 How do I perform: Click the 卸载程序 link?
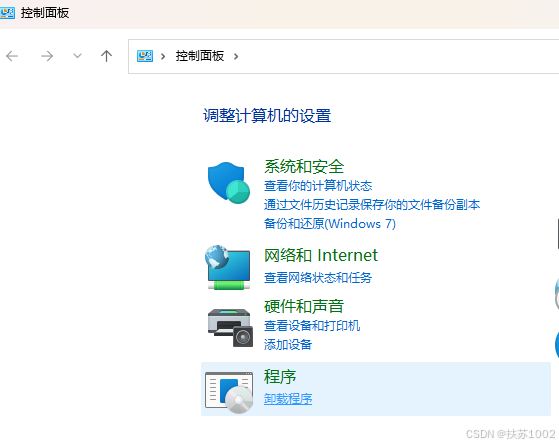[288, 399]
